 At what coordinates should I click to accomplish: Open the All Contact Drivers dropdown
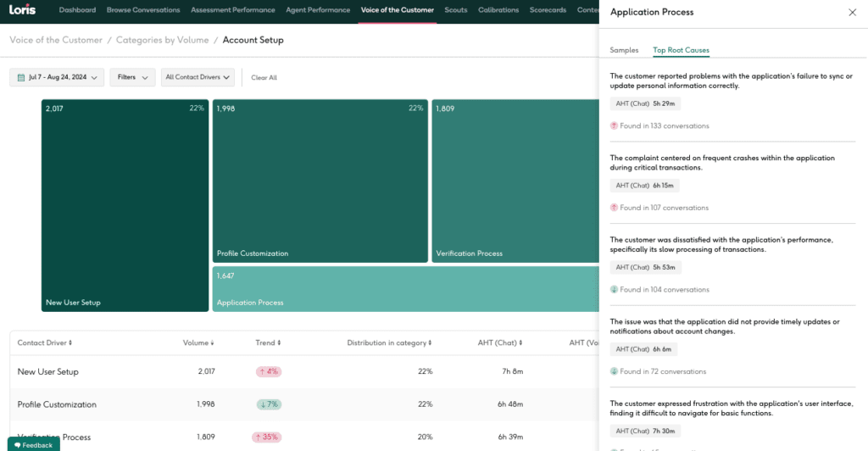tap(198, 77)
